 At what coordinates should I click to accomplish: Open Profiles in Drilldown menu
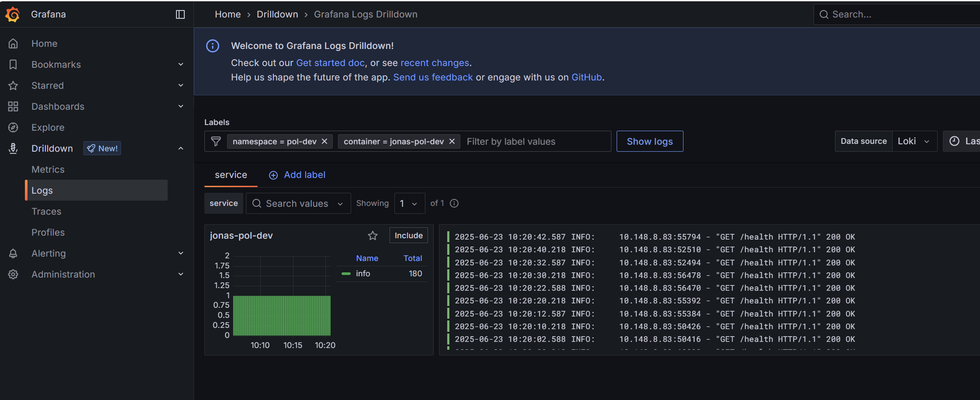(48, 233)
